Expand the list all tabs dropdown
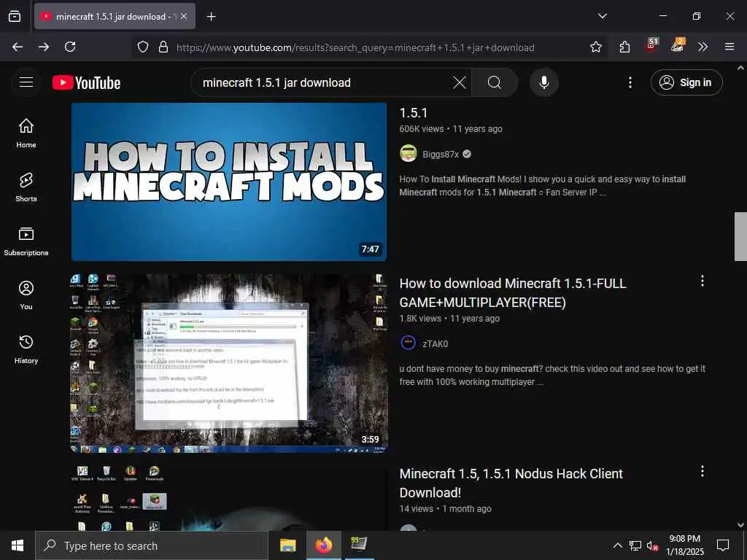The height and width of the screenshot is (560, 747). click(x=603, y=16)
